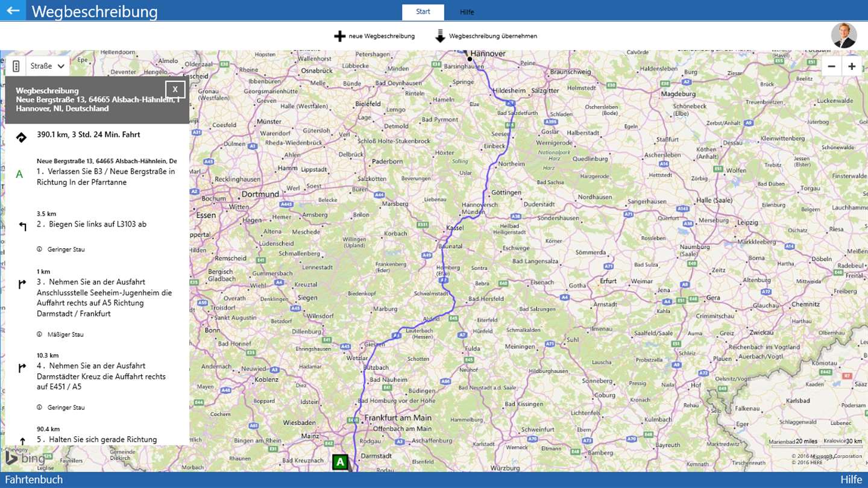
Task: Click Hilfe in the bottom bar
Action: pyautogui.click(x=852, y=480)
